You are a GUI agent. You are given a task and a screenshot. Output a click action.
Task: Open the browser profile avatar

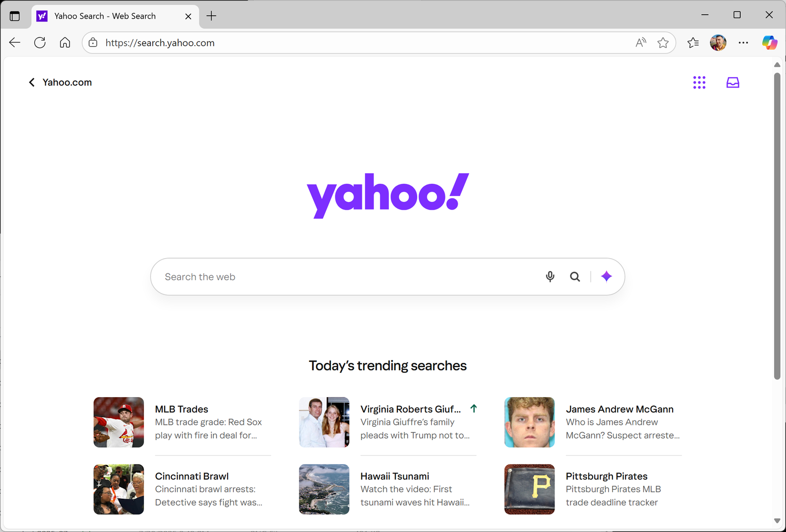pos(718,42)
